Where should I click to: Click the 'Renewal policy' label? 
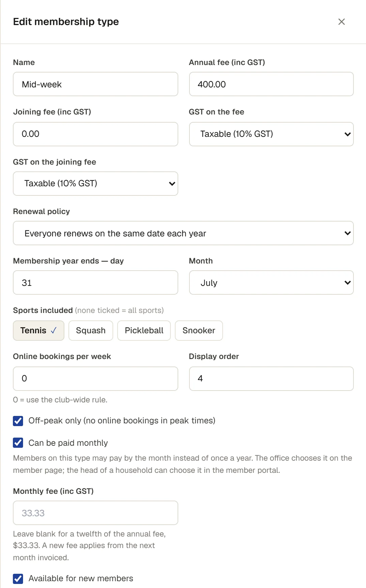41,211
